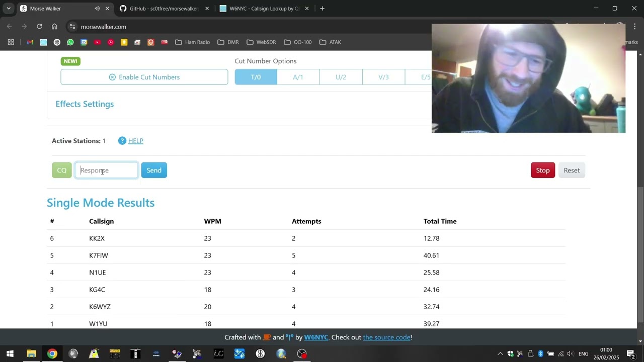Open the Gmail bookmark icon
644x362 pixels.
pyautogui.click(x=30, y=42)
